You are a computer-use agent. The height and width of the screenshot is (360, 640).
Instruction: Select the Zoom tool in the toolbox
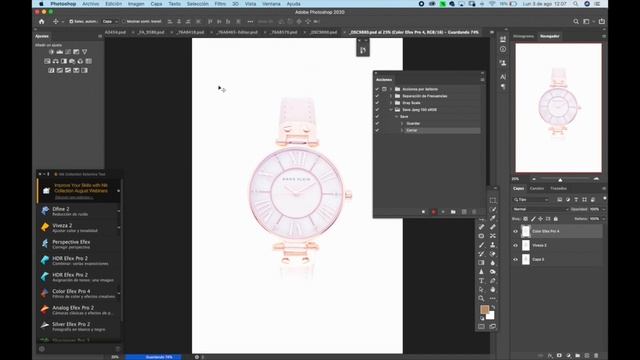(x=481, y=298)
